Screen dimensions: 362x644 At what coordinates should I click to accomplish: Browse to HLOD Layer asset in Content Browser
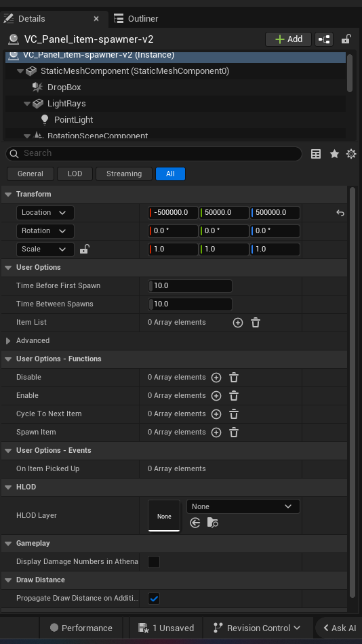(212, 523)
